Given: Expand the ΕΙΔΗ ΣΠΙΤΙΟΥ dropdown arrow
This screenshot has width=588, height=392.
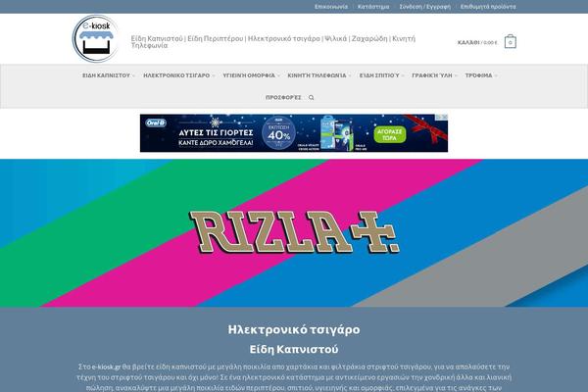Looking at the screenshot, I should pyautogui.click(x=403, y=75).
